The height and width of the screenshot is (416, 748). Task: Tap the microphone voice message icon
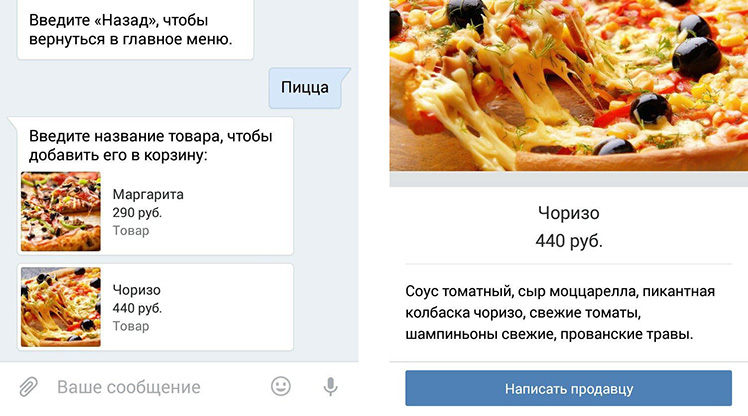pos(330,386)
